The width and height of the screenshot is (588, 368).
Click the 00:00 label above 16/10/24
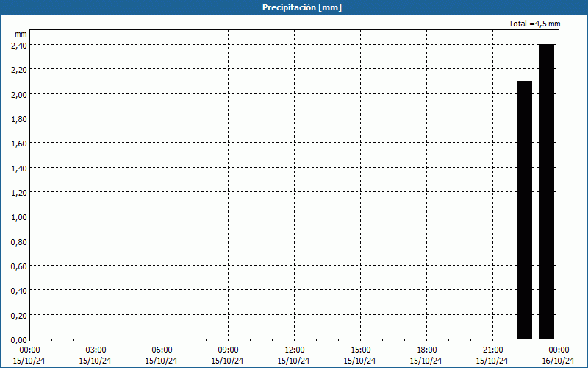[x=559, y=350]
